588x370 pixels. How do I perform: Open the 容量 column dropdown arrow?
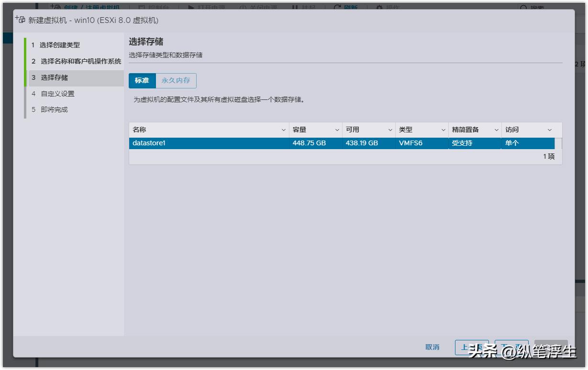pyautogui.click(x=336, y=130)
